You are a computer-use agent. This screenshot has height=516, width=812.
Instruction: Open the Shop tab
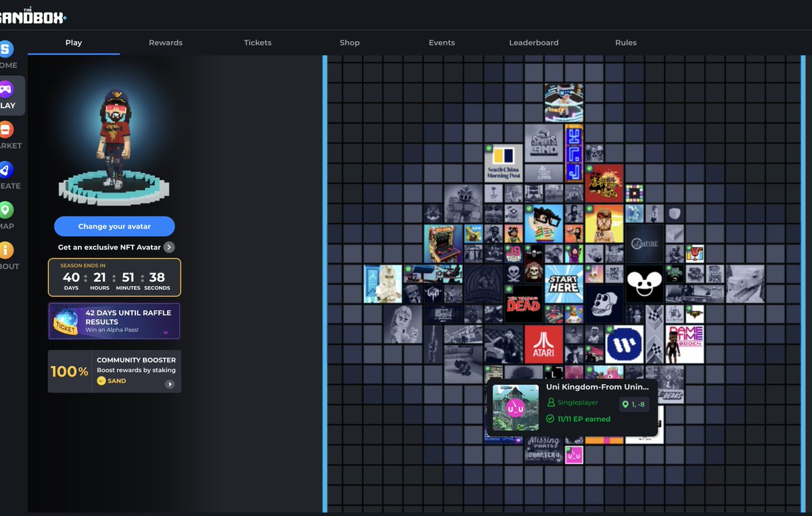point(350,43)
